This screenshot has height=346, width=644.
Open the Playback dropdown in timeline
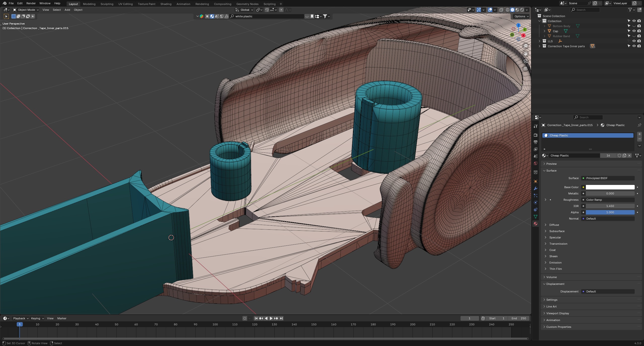click(x=21, y=318)
